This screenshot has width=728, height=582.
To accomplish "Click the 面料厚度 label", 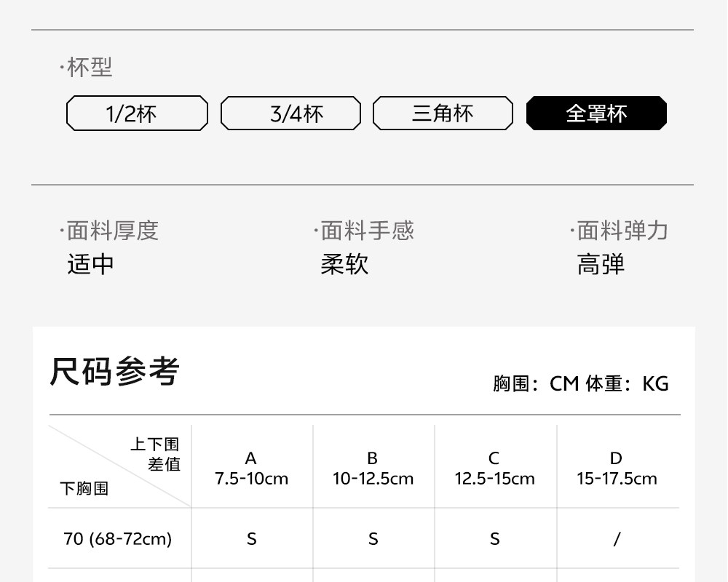I will [110, 231].
